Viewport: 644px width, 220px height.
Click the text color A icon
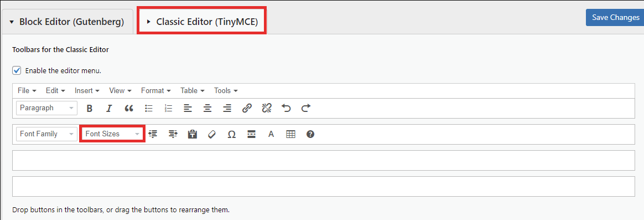tap(271, 134)
